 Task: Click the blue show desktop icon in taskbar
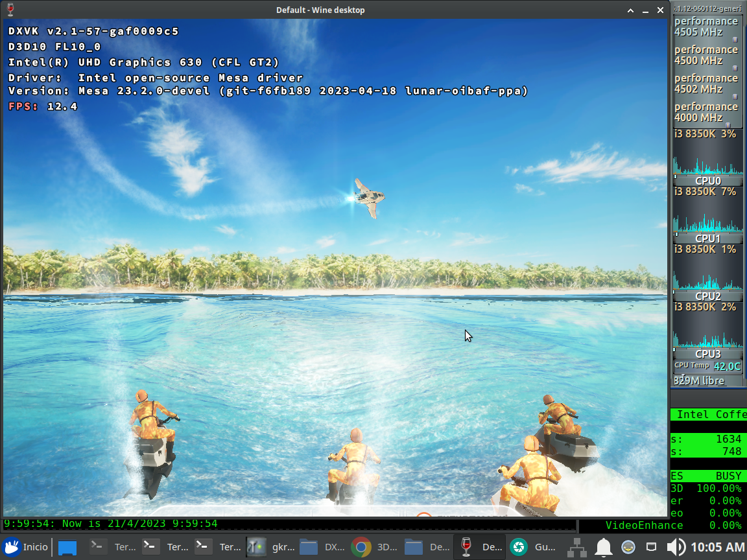tap(67, 547)
